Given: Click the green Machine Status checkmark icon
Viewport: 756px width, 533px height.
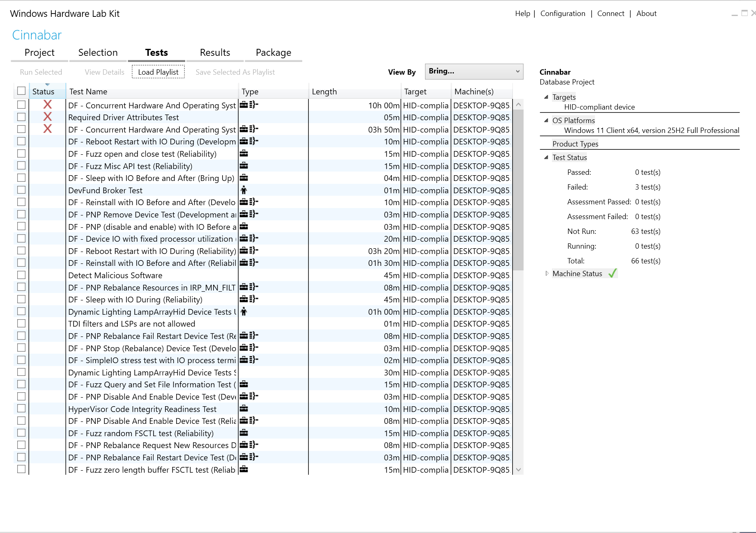Looking at the screenshot, I should point(613,273).
